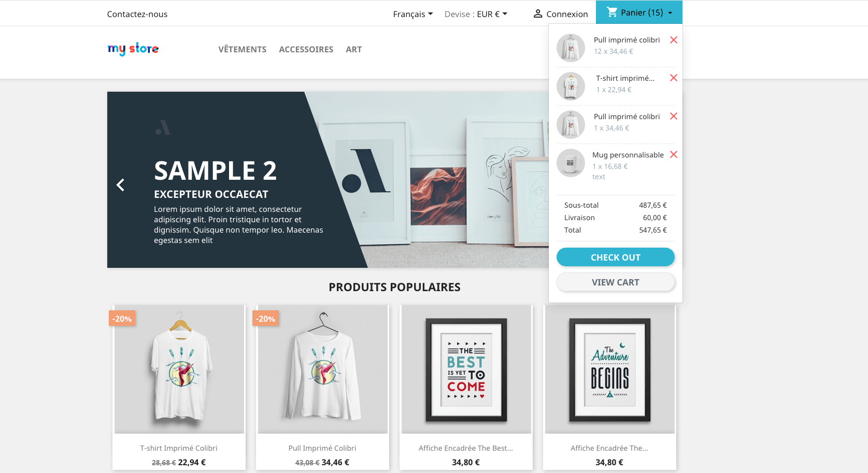Open the Mug personnalisable cart thumbnail
868x473 pixels.
pyautogui.click(x=571, y=163)
